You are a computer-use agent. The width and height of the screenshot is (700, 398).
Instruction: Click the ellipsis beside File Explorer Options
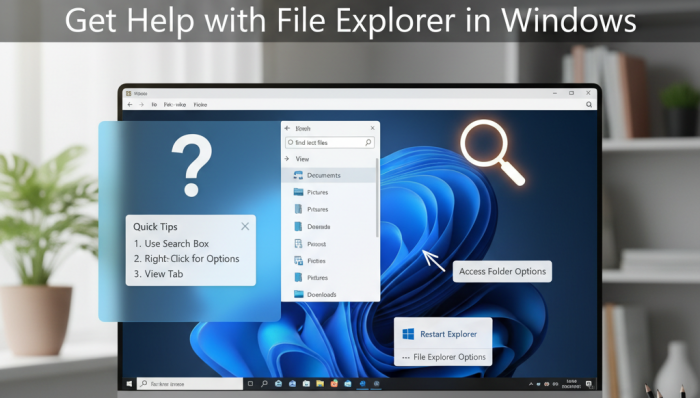pos(406,358)
